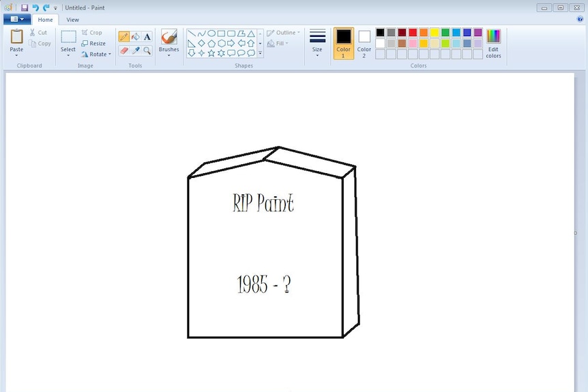Pick the Oval callout shape
This screenshot has width=588, height=392.
241,53
